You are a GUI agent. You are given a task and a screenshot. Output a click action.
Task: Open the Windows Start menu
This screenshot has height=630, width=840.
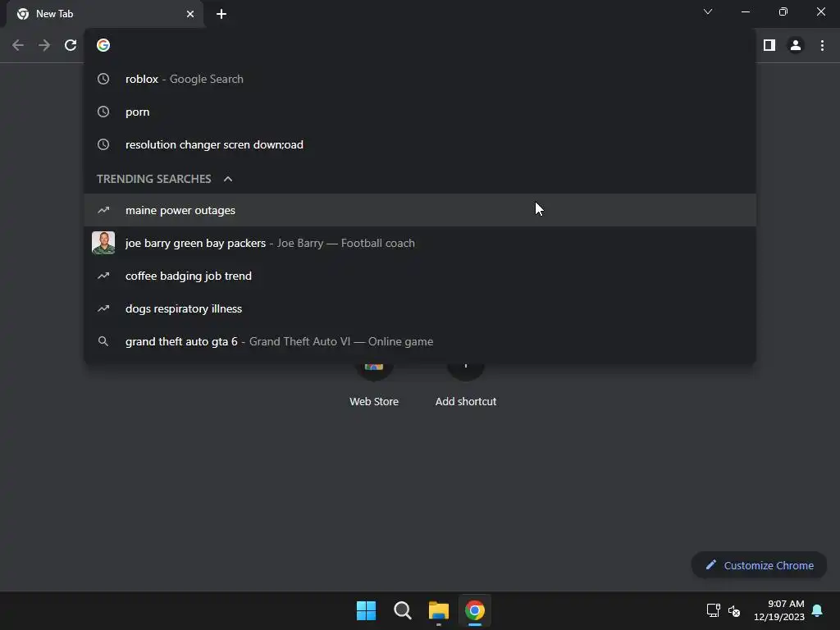click(x=366, y=610)
